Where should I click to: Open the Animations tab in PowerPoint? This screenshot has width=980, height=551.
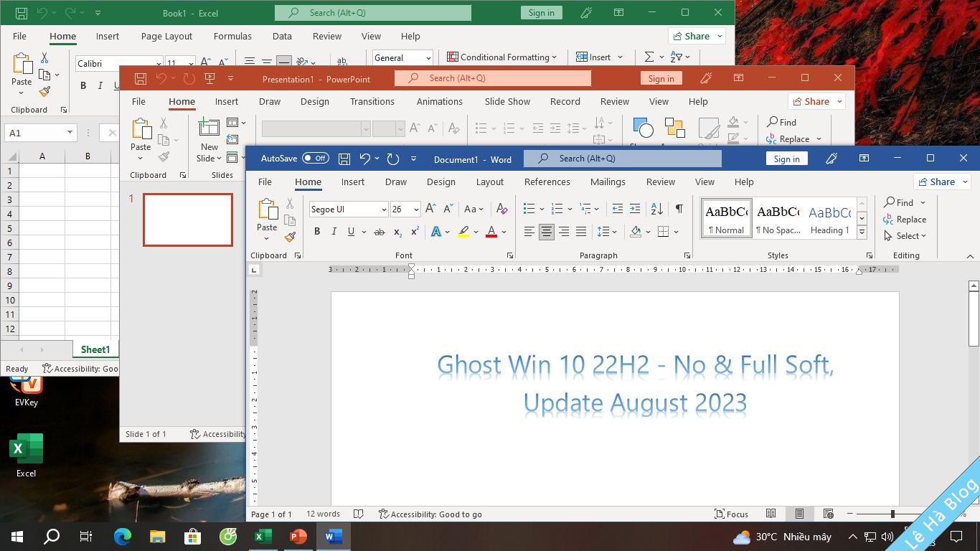[440, 101]
